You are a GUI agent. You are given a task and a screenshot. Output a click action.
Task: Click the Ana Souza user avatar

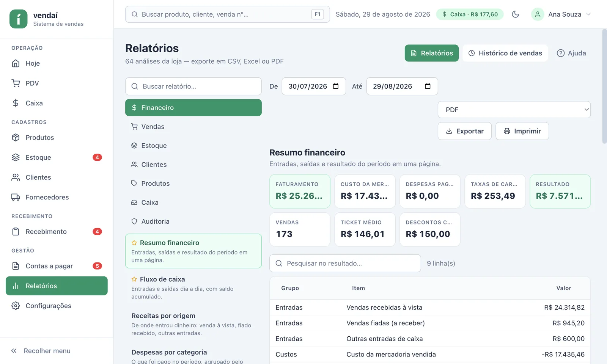(538, 14)
